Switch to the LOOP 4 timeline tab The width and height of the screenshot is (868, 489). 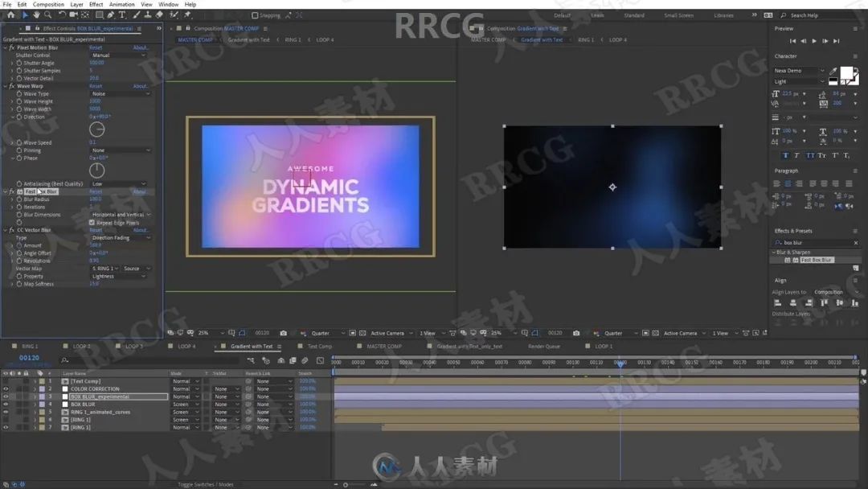tap(186, 347)
